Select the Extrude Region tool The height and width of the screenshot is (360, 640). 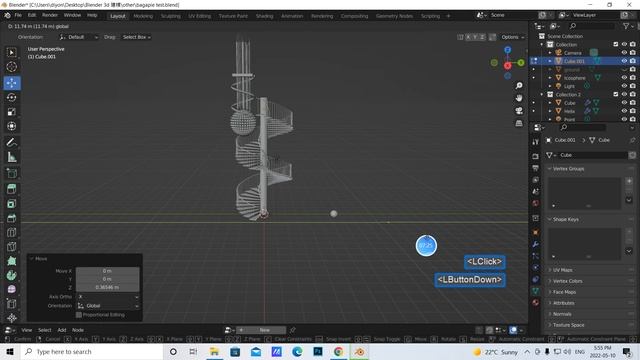pos(12,189)
